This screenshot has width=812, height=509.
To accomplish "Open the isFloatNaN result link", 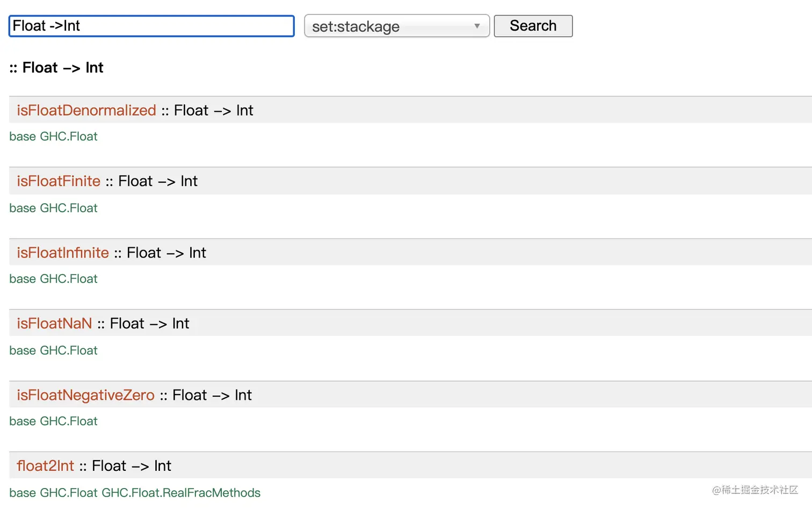I will 54,324.
